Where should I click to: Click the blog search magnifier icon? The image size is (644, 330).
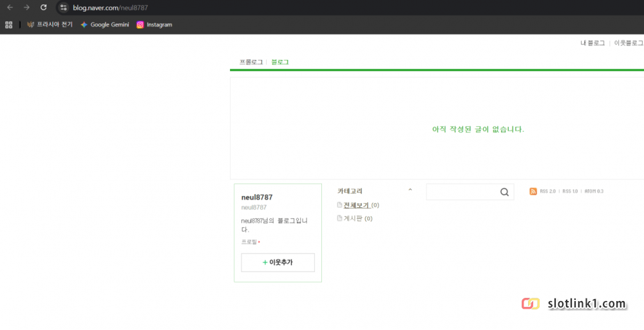tap(504, 192)
